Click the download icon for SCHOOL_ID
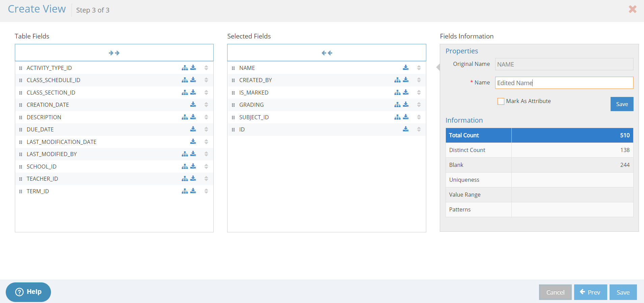This screenshot has width=644, height=303. tap(193, 167)
